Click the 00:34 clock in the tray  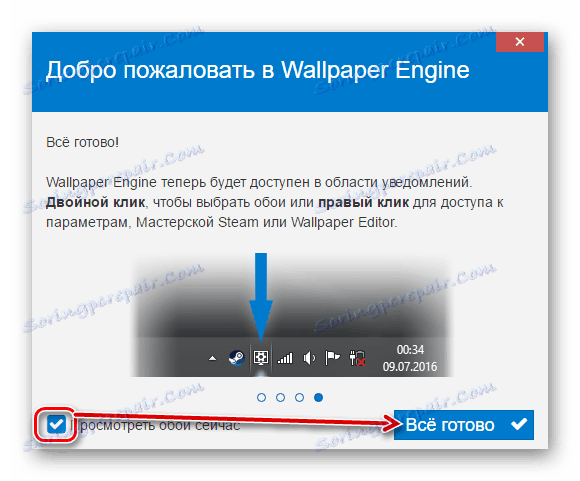[410, 350]
